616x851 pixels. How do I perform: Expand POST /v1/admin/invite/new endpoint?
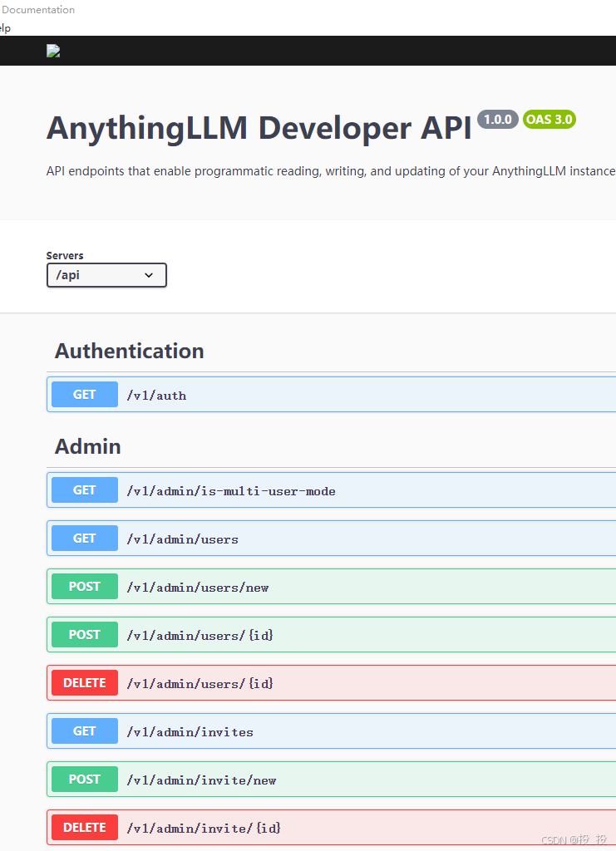coord(331,780)
